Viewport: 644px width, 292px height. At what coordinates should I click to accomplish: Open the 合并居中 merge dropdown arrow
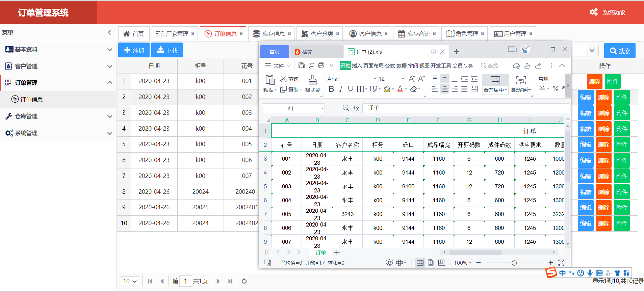pos(506,90)
